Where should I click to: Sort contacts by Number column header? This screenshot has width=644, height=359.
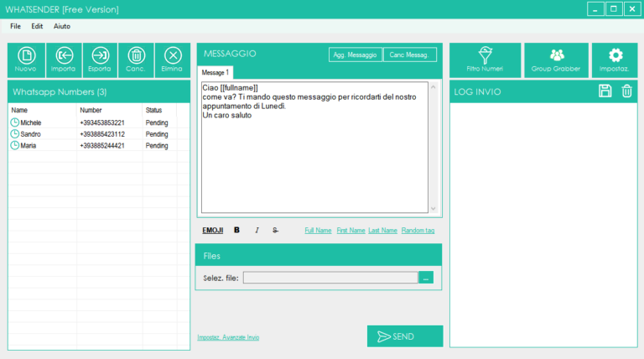pos(109,110)
